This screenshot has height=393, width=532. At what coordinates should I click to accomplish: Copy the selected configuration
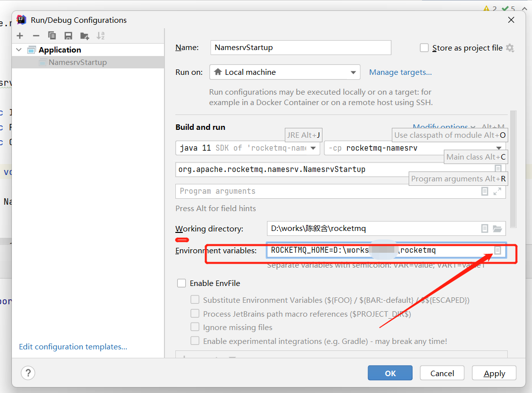[x=52, y=36]
